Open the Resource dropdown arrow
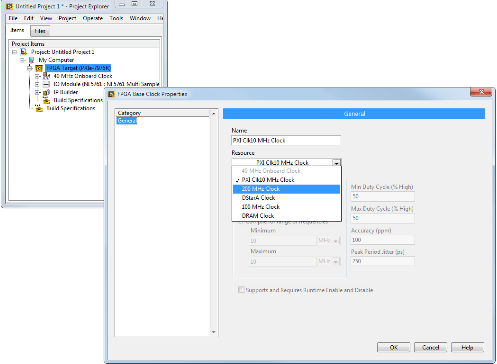Screen dimensions: 497x364 (x=337, y=163)
